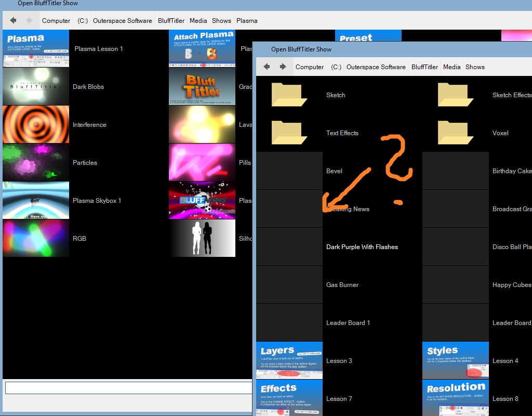Open the Interference plasma show thumbnail

coord(36,125)
